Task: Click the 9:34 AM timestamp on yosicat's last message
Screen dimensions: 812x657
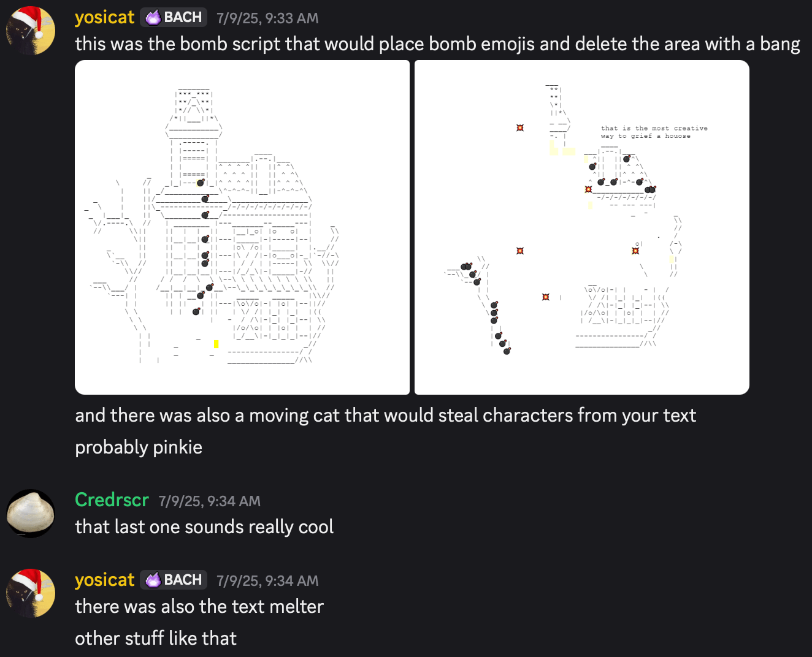Action: pyautogui.click(x=267, y=581)
